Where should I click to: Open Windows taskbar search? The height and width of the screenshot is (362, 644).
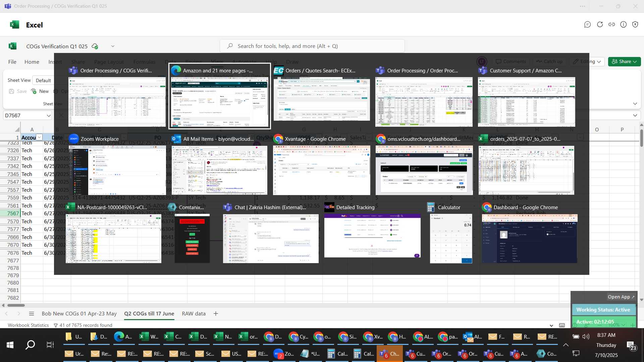coord(30,345)
